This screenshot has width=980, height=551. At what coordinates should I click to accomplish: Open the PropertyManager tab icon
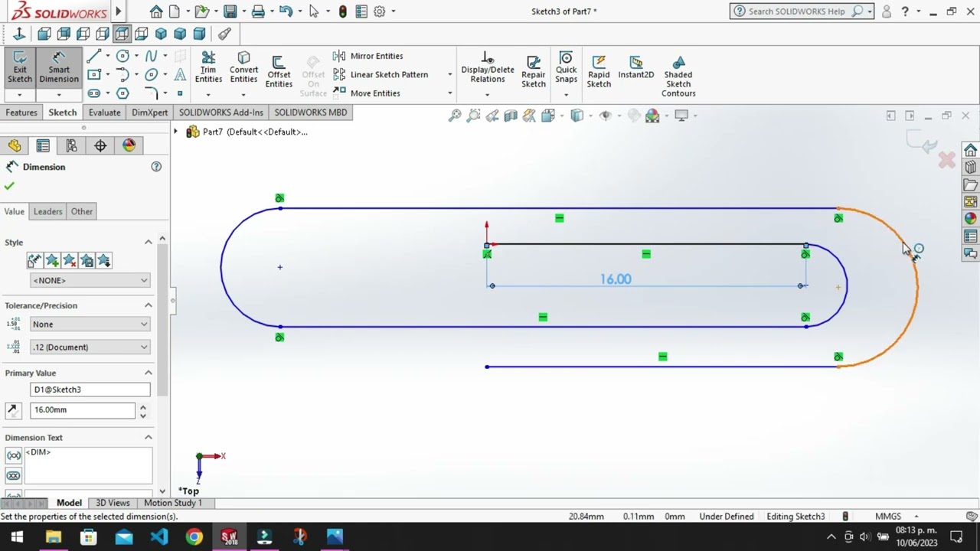[x=43, y=145]
